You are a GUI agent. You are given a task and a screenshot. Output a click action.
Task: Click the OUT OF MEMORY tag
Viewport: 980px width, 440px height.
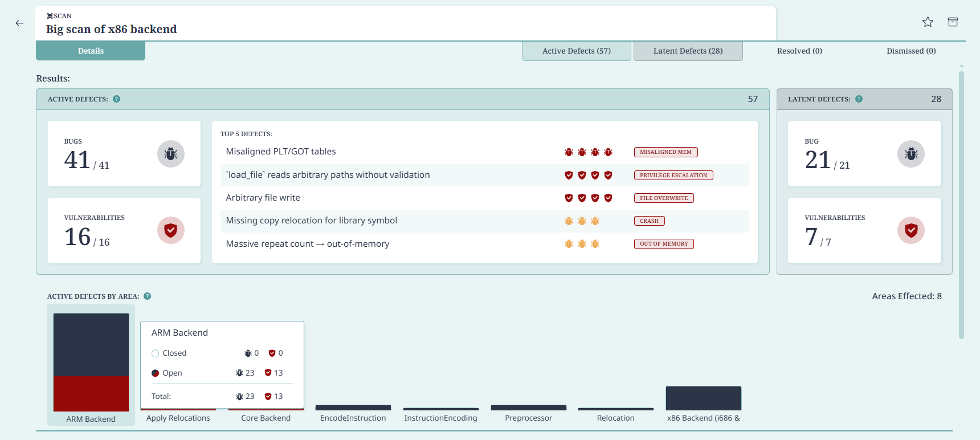(664, 244)
